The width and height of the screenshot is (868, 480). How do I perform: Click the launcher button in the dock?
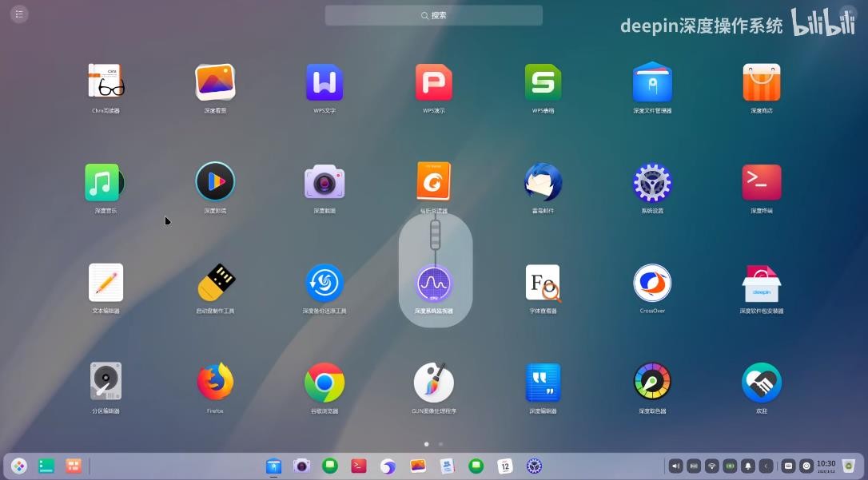click(19, 466)
